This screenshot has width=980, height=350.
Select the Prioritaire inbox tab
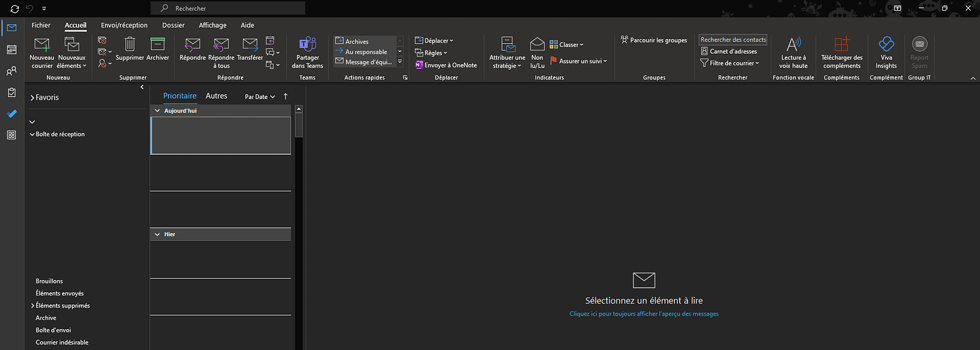coord(180,96)
